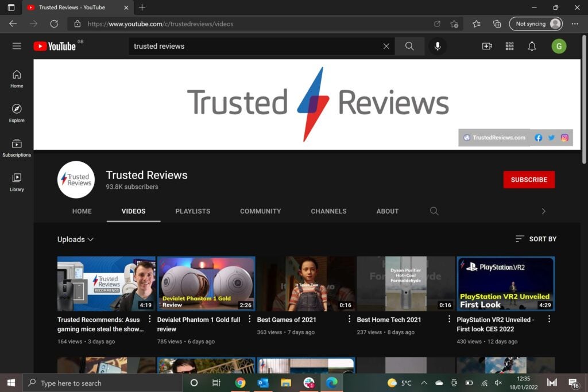Open Explore in sidebar
Viewport: 588px width, 392px height.
point(17,113)
